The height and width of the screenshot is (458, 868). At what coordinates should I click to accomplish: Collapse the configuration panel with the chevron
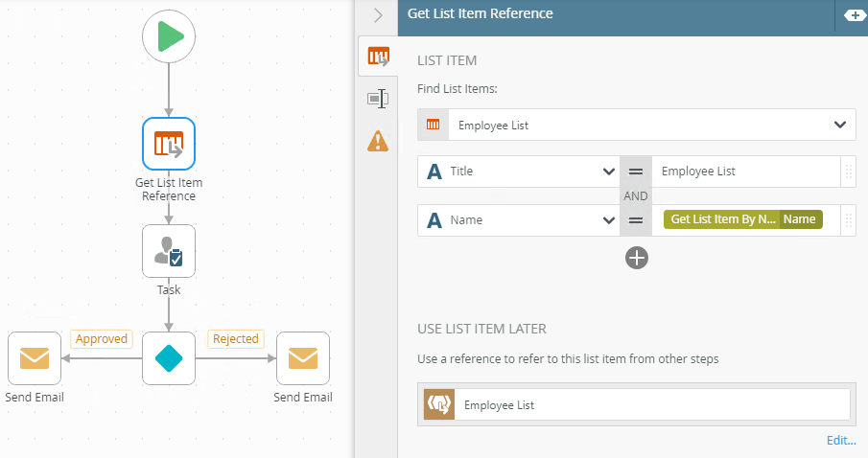tap(378, 15)
